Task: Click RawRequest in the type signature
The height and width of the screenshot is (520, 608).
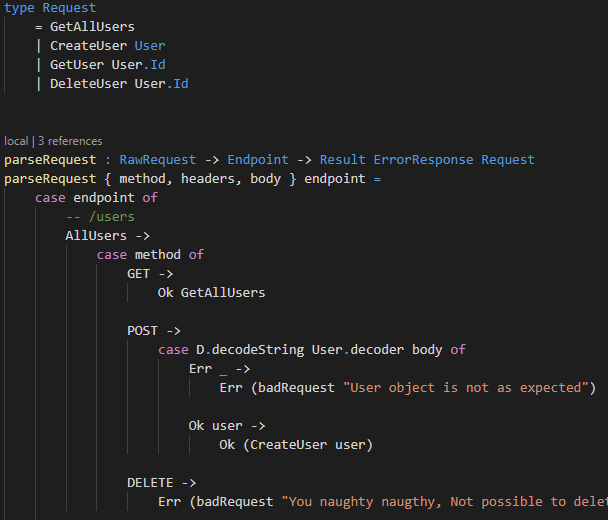Action: [157, 160]
